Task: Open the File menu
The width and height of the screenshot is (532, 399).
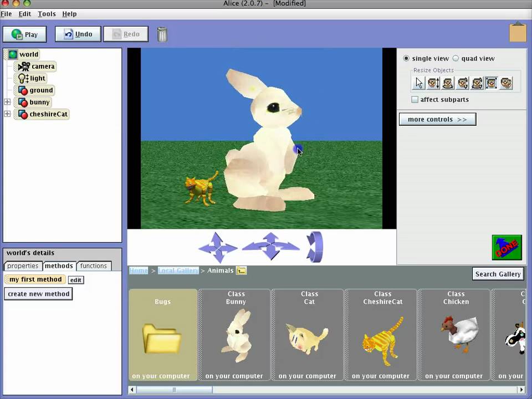Action: click(6, 14)
